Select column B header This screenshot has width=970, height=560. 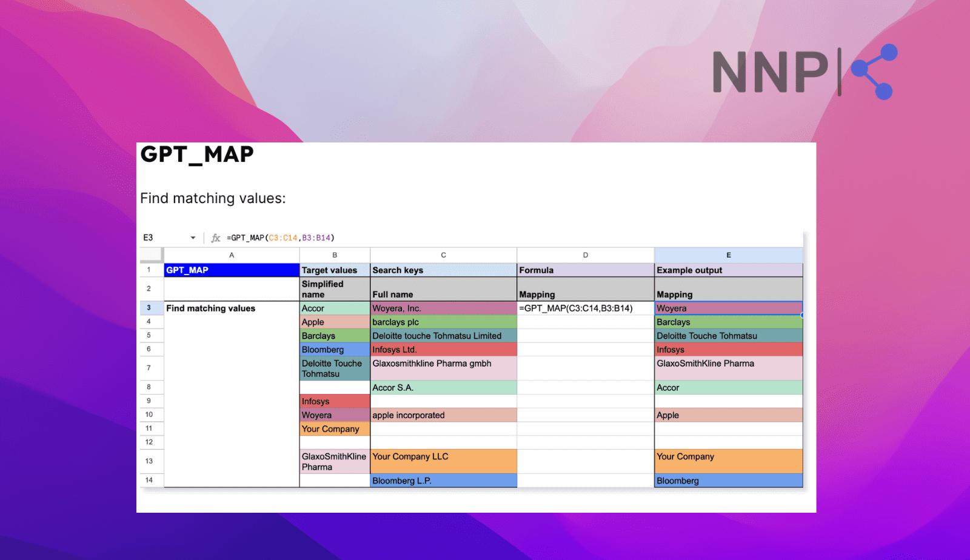click(335, 255)
